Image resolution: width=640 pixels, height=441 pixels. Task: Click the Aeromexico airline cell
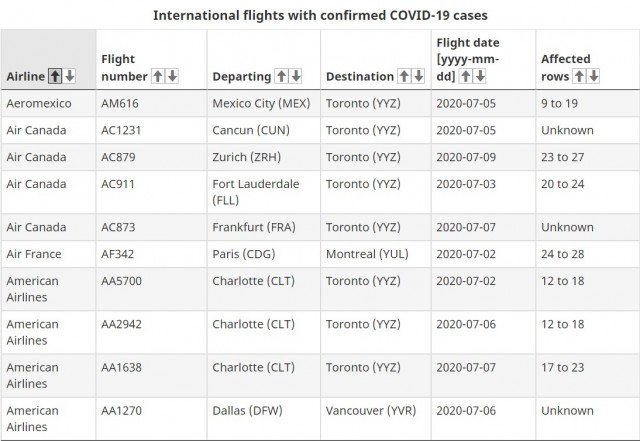click(48, 103)
